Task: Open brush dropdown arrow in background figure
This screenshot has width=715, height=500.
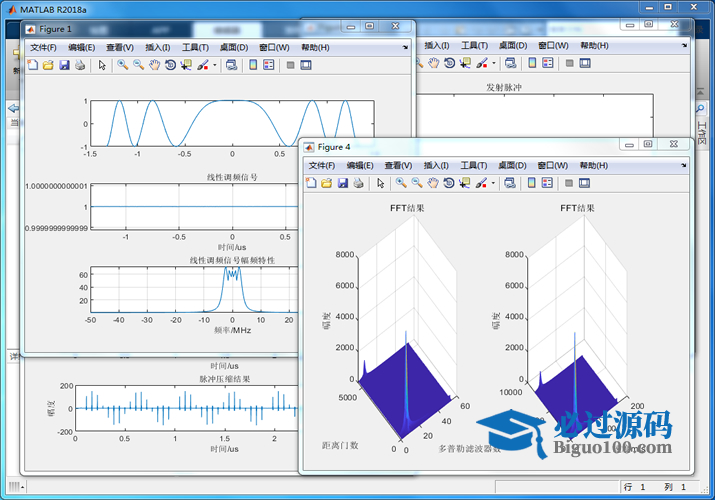Action: click(x=494, y=63)
